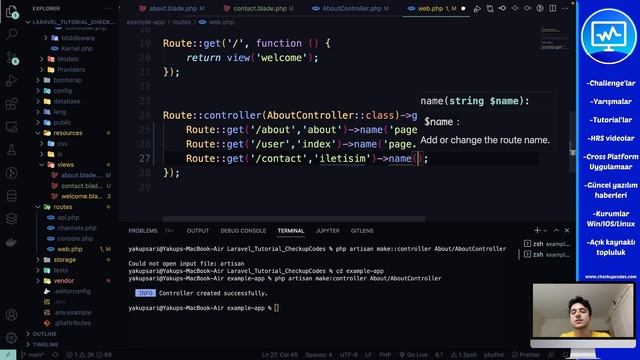
Task: Open .editorconfig file in explorer
Action: pos(72,291)
